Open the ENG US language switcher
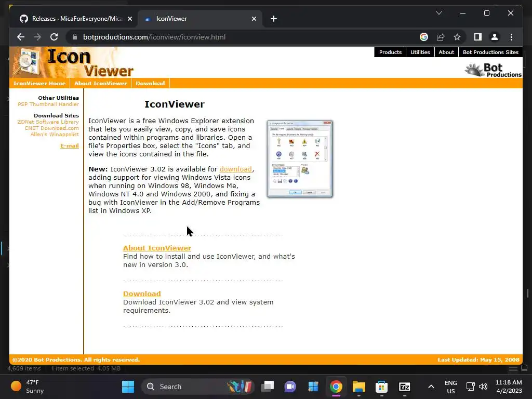 coord(450,387)
